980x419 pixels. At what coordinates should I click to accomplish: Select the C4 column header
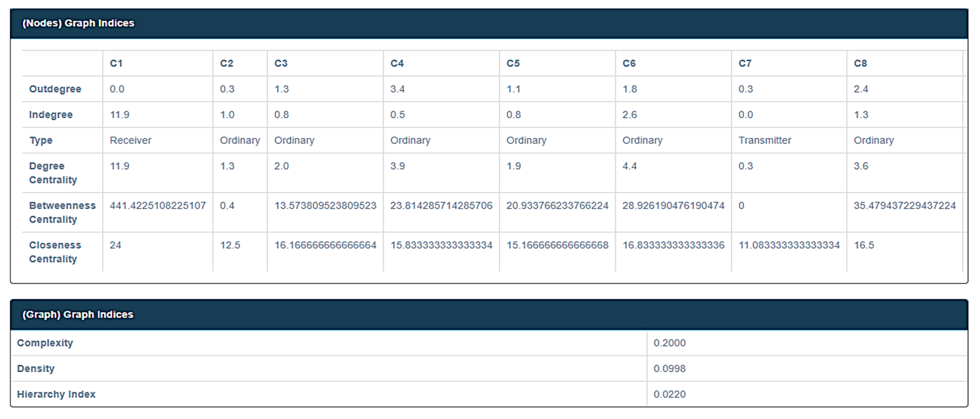tap(397, 63)
